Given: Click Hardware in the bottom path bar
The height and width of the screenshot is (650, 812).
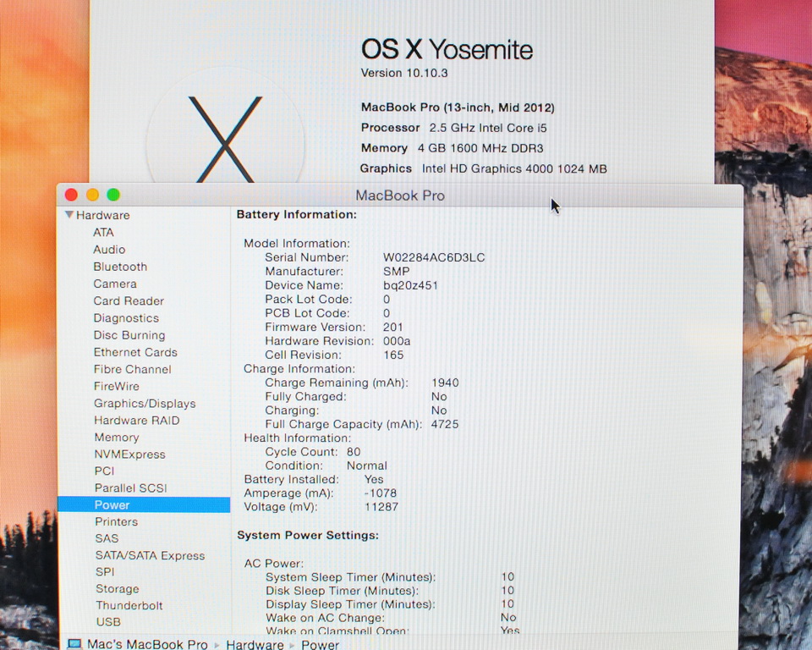Looking at the screenshot, I should coord(255,645).
